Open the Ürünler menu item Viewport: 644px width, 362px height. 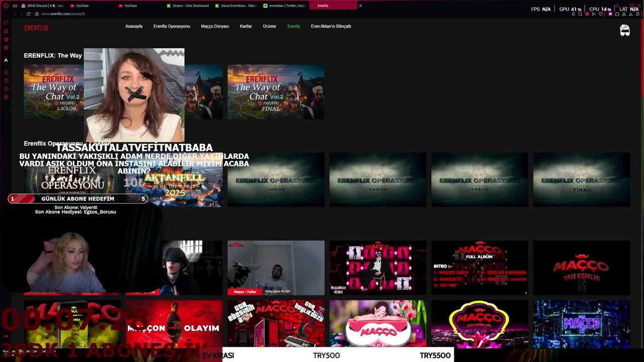pos(270,26)
